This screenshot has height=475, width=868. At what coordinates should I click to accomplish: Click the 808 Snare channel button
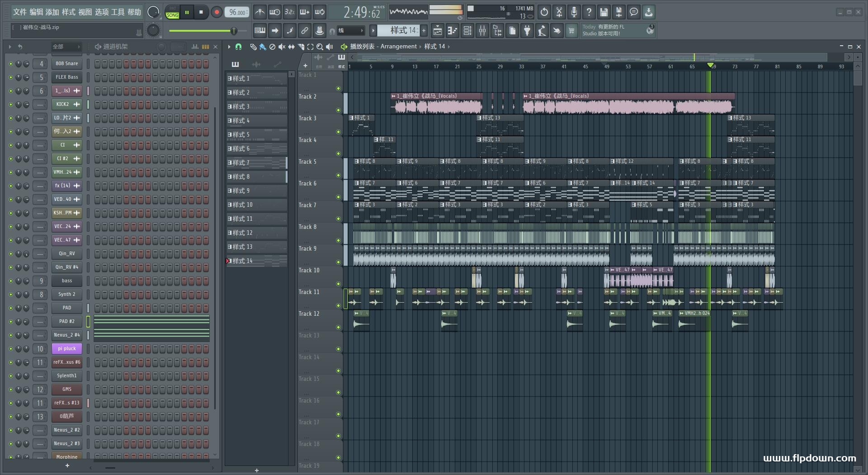67,64
